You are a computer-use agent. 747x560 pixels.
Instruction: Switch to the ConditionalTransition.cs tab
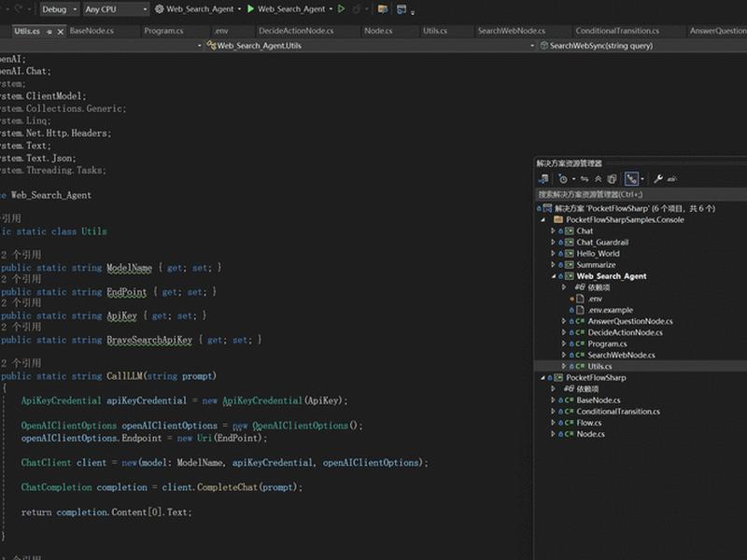(x=617, y=31)
